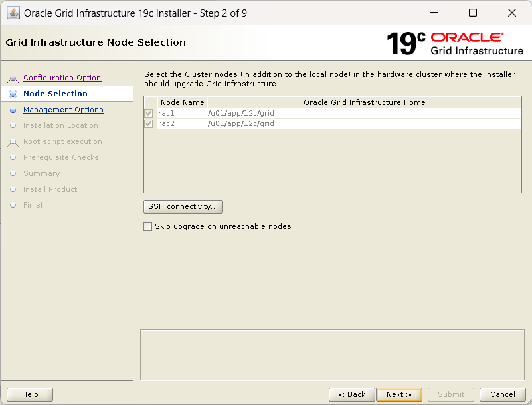Select the rac1 node name cell
532x405 pixels.
(x=182, y=113)
